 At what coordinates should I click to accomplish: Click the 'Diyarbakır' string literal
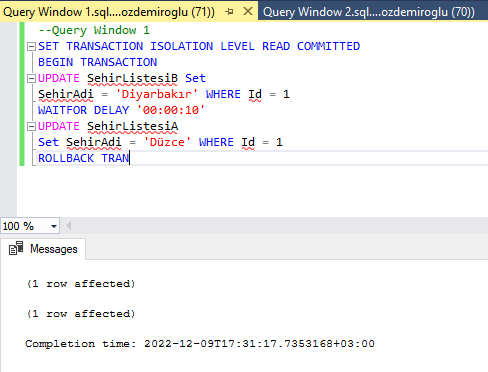157,94
